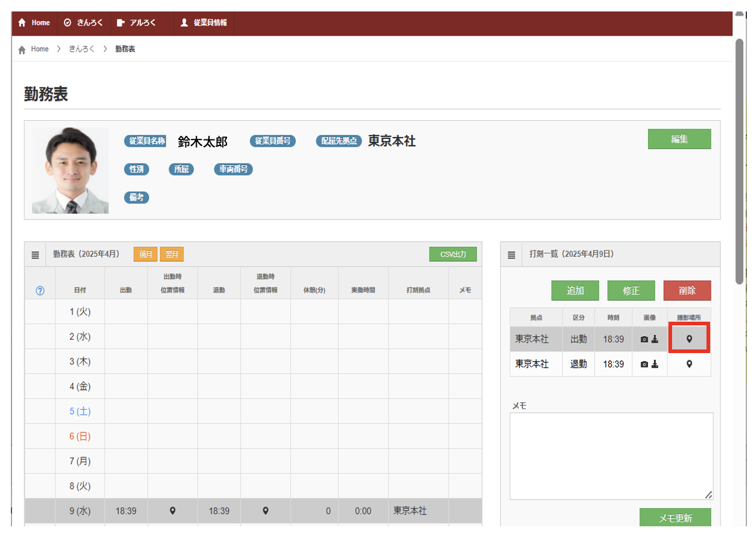Click the page vertical scrollbar
Viewport: 756px width, 542px height.
coord(739,161)
